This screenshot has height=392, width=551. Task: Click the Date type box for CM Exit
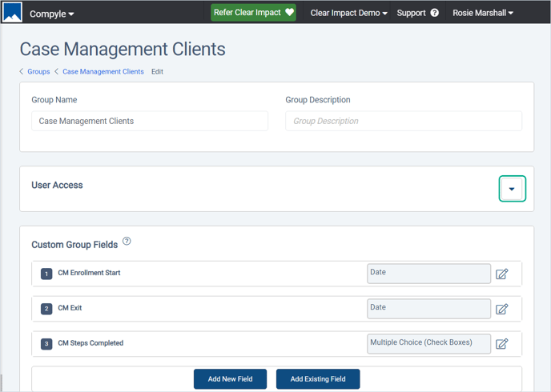pyautogui.click(x=428, y=309)
